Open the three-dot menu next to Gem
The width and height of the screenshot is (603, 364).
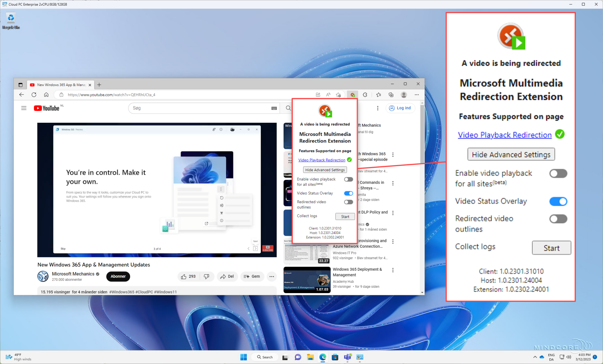[x=271, y=276]
